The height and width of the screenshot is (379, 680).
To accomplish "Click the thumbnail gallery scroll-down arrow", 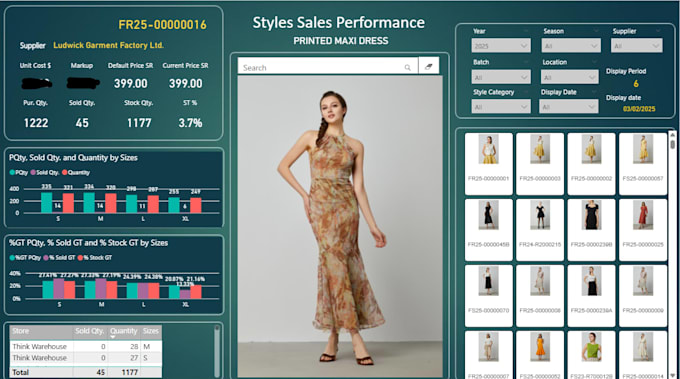I will pos(672,375).
